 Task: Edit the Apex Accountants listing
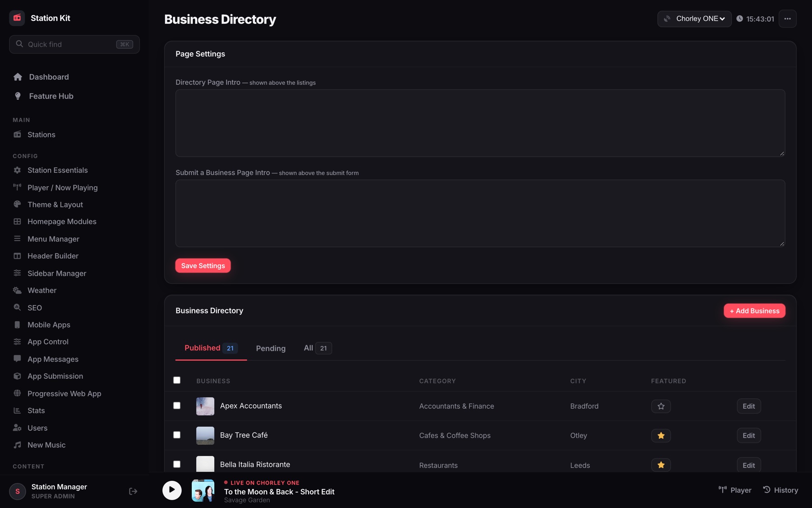point(749,406)
